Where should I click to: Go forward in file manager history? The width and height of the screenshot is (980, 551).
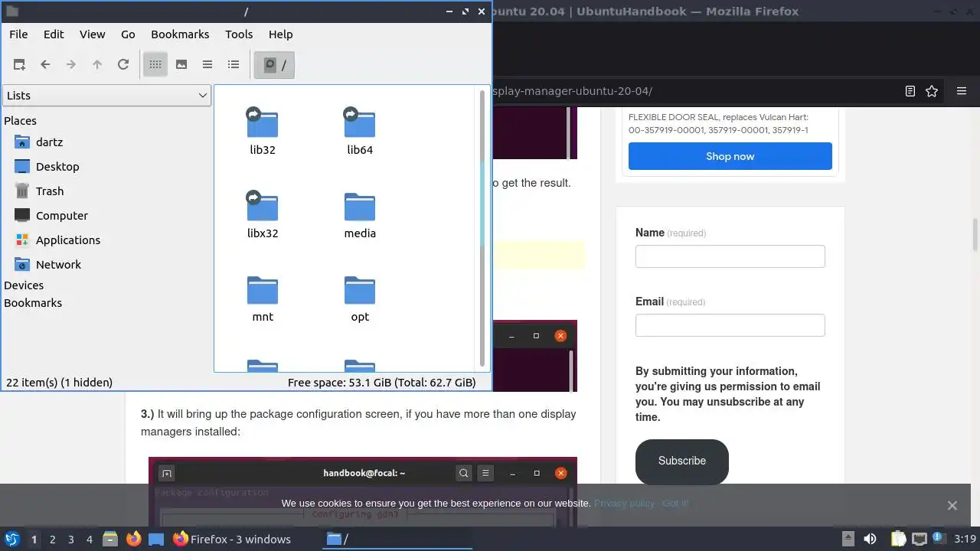click(x=71, y=65)
